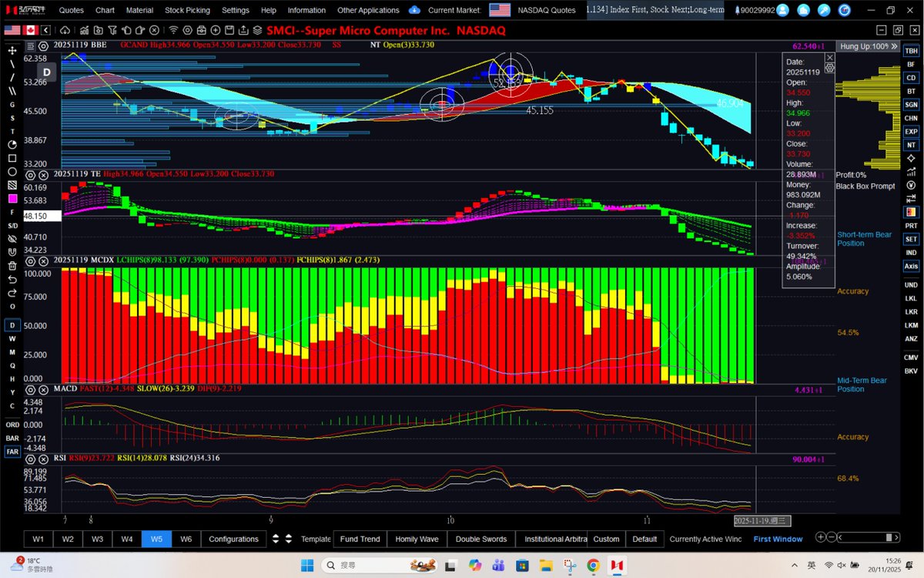Image resolution: width=924 pixels, height=578 pixels.
Task: Select the Homily Wave template tab
Action: point(417,539)
